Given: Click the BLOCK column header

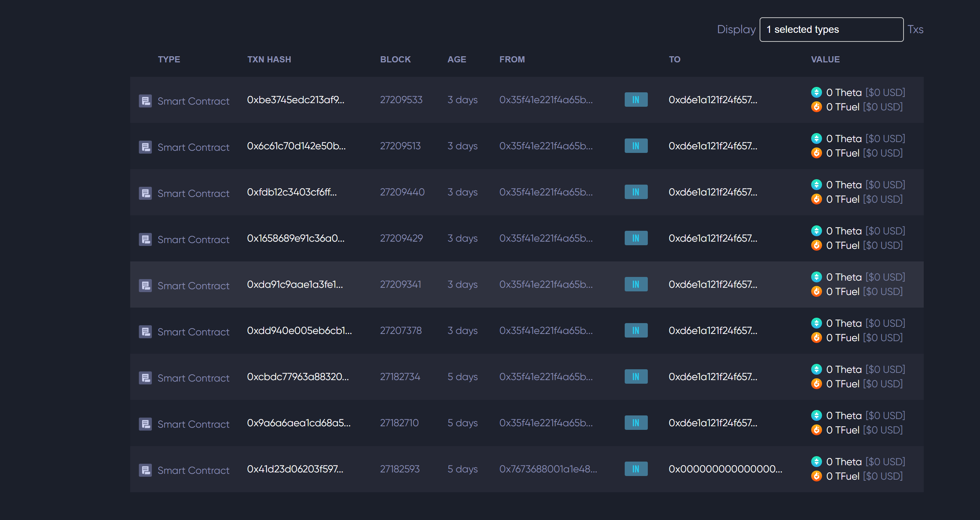Looking at the screenshot, I should tap(395, 60).
